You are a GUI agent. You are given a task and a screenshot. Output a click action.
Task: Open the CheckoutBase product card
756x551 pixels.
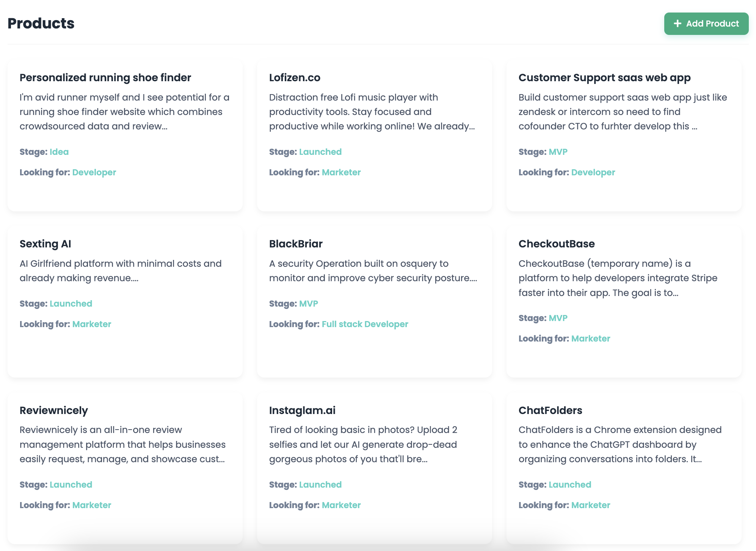coord(557,244)
